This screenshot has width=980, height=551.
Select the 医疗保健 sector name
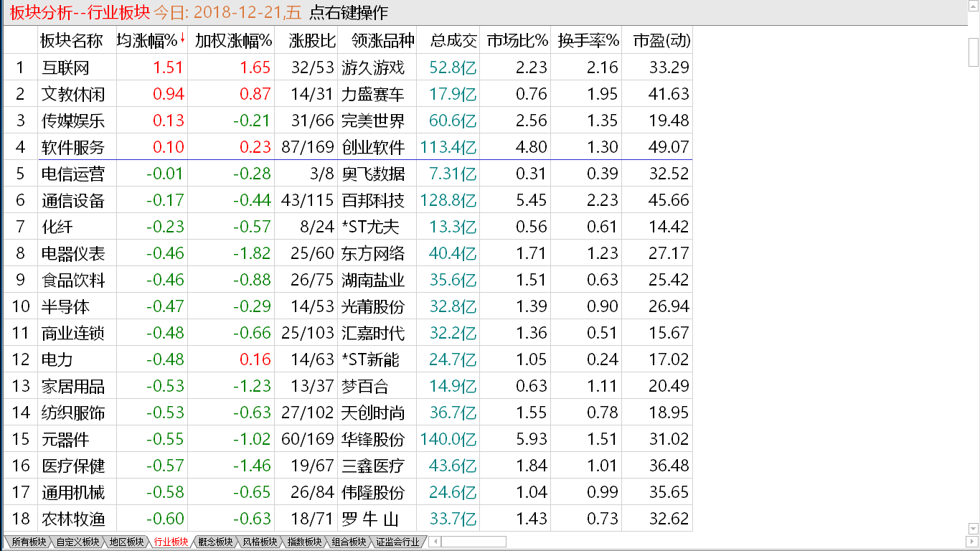click(72, 466)
